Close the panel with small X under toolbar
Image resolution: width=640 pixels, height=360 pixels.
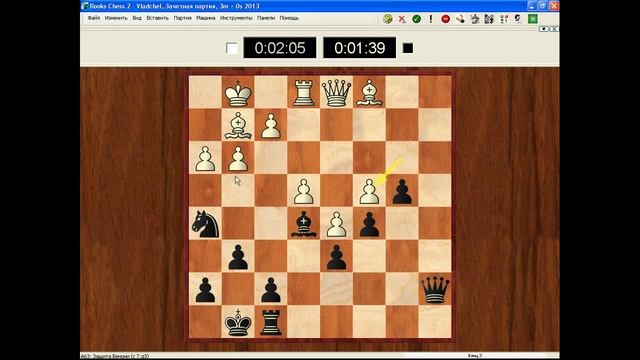pyautogui.click(x=554, y=29)
